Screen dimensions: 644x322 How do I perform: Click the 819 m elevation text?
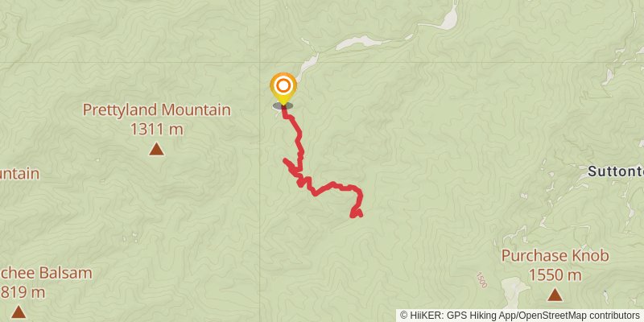coord(23,292)
